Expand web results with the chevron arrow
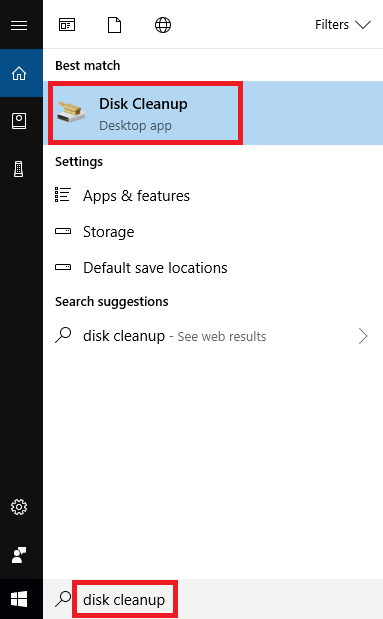The image size is (383, 619). click(x=363, y=336)
